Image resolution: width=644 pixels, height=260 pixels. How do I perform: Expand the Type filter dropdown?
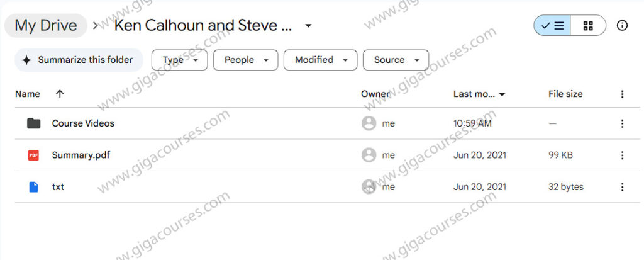[x=179, y=60]
